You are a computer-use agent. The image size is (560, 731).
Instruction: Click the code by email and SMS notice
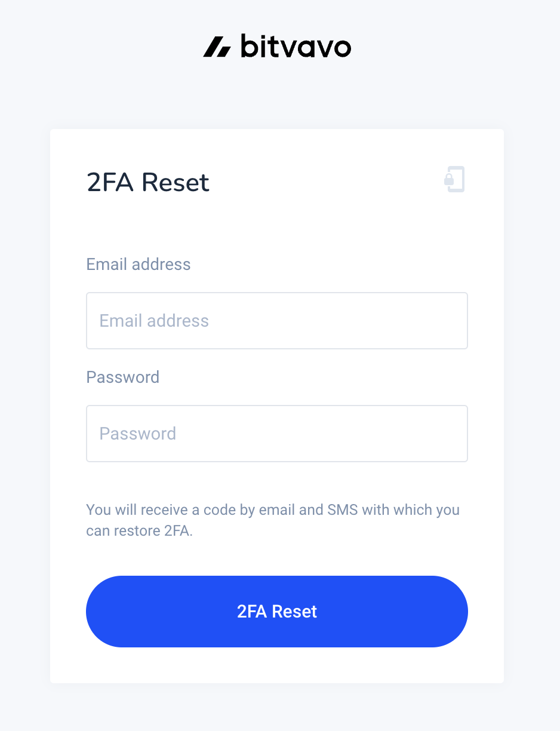coord(273,520)
